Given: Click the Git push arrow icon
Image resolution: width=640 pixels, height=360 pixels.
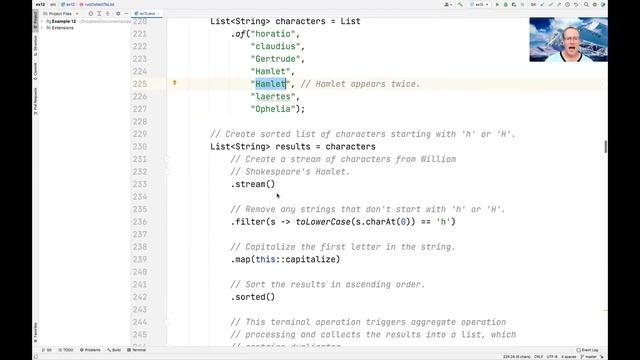Looking at the screenshot, I should [x=559, y=4].
